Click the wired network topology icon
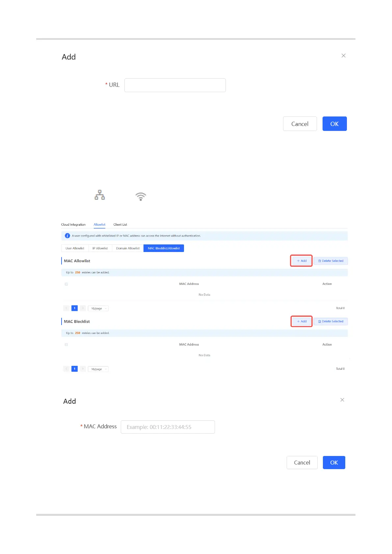 (100, 195)
